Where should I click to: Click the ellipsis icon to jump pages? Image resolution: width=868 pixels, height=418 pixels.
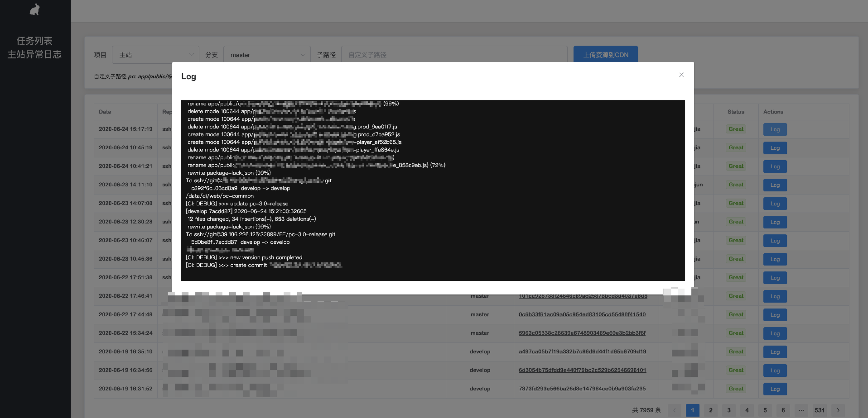[x=802, y=410]
